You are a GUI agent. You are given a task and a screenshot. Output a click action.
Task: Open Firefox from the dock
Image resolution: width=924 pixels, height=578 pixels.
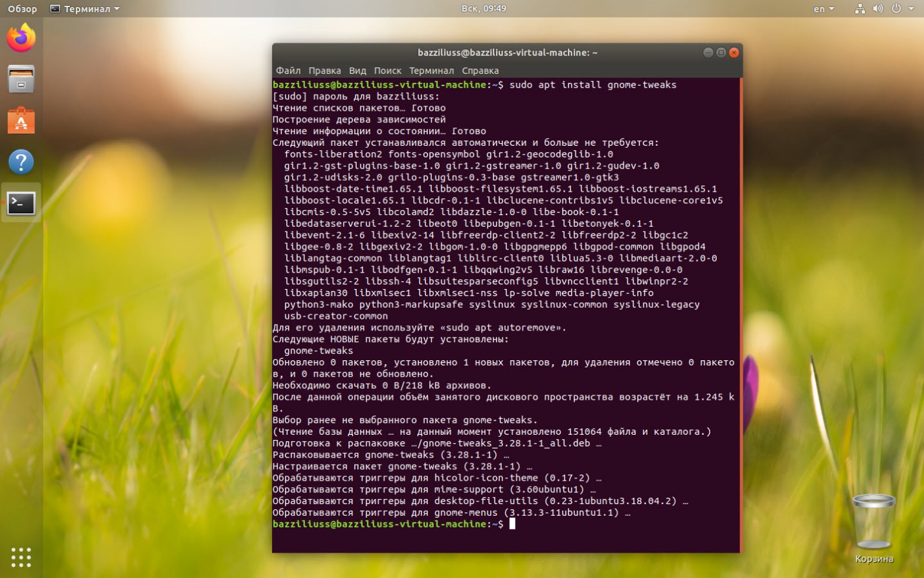pyautogui.click(x=21, y=38)
